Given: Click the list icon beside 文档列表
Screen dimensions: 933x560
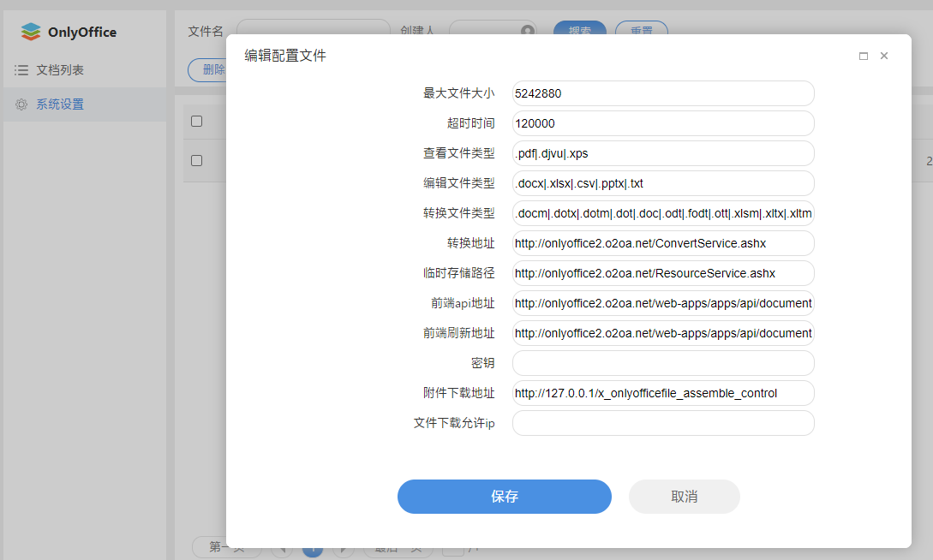Looking at the screenshot, I should tap(21, 70).
